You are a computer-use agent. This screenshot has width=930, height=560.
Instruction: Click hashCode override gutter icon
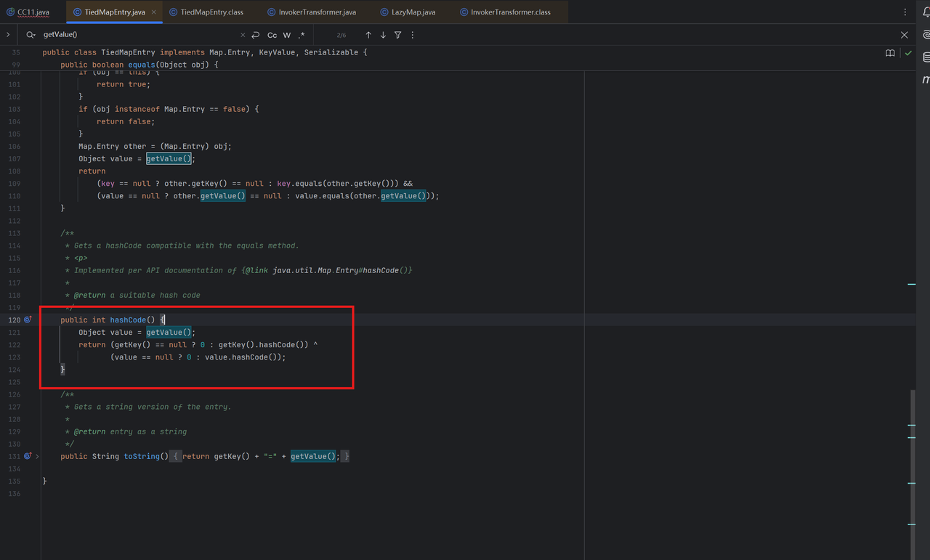pos(28,320)
